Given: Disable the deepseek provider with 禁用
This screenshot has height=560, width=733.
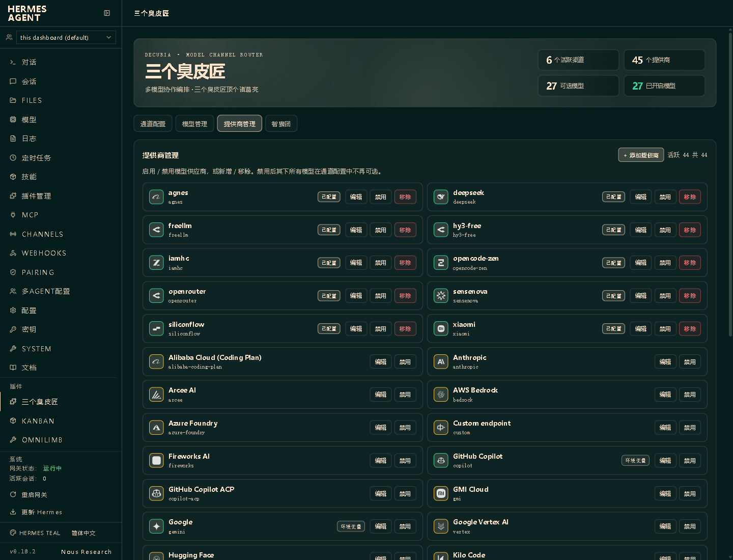Looking at the screenshot, I should pos(665,197).
